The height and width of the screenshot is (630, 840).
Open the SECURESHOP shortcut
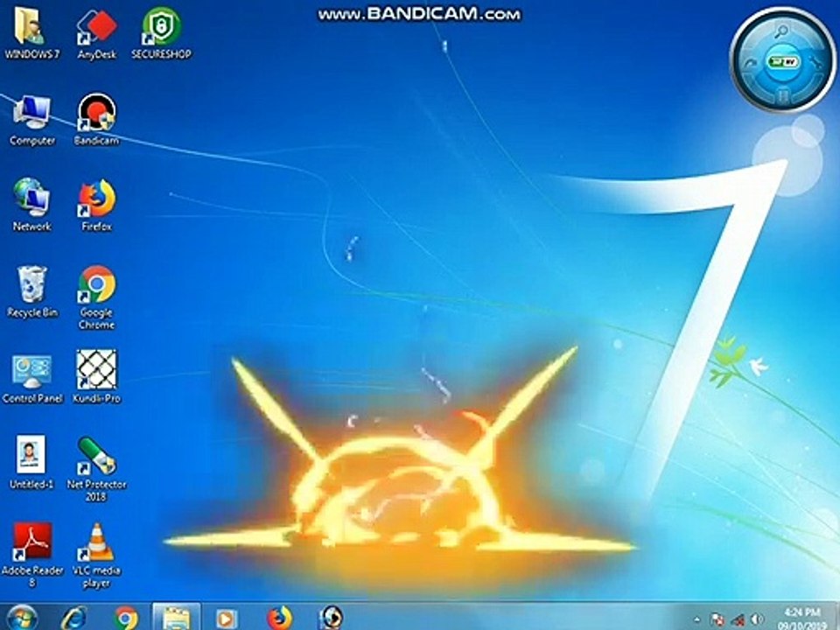pos(161,33)
